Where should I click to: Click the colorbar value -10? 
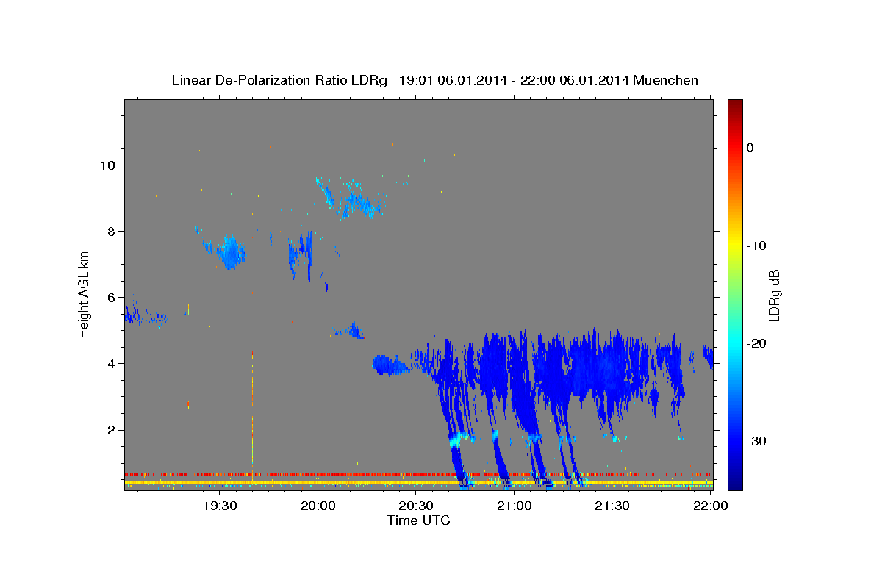click(x=757, y=245)
